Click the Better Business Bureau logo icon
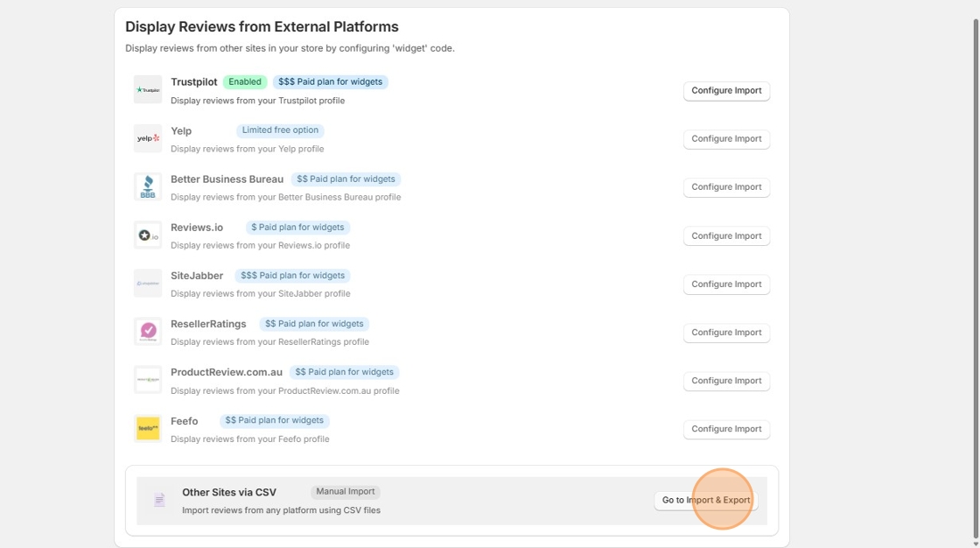Image resolution: width=980 pixels, height=548 pixels. click(148, 186)
